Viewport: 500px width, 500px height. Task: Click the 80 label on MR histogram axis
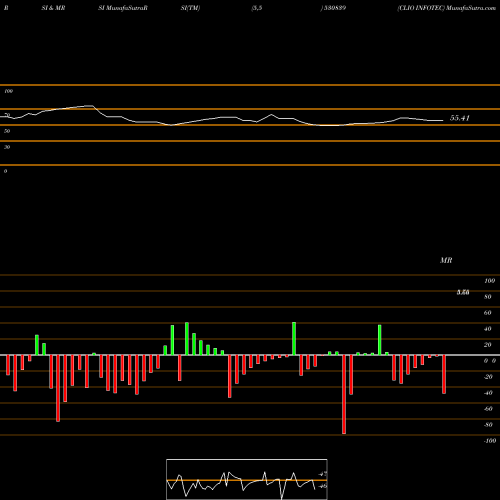[488, 297]
